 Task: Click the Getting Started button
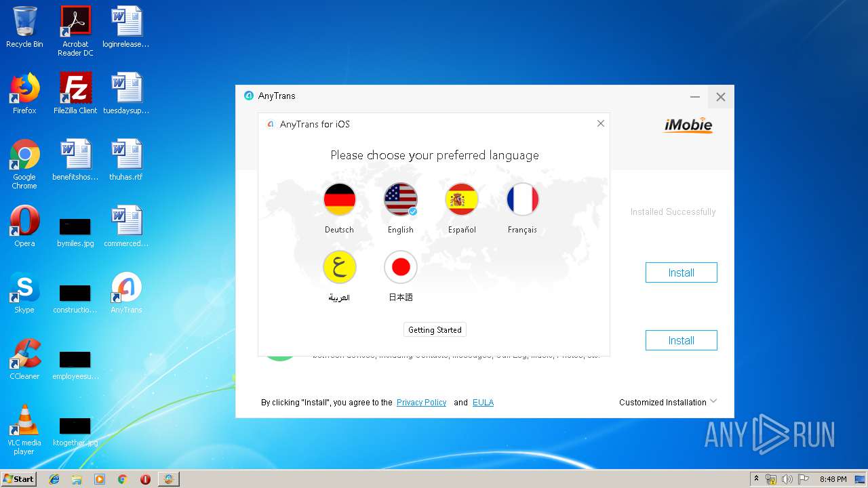click(435, 330)
